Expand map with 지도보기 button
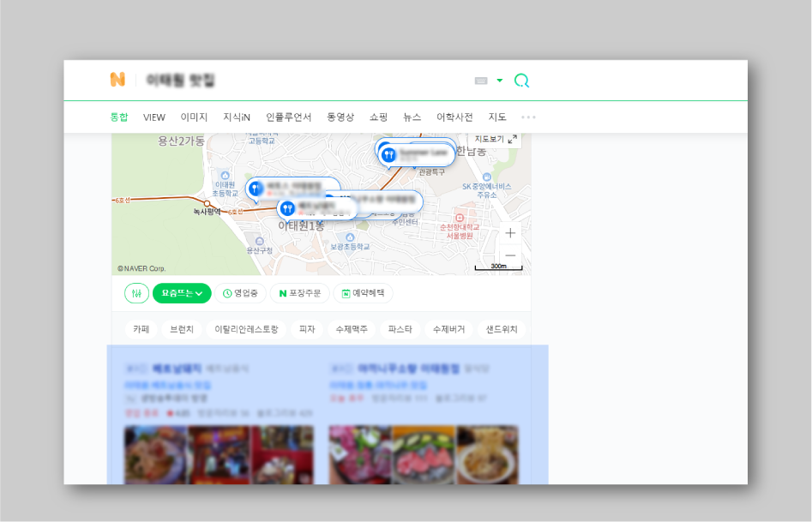The height and width of the screenshot is (522, 812). (x=496, y=139)
